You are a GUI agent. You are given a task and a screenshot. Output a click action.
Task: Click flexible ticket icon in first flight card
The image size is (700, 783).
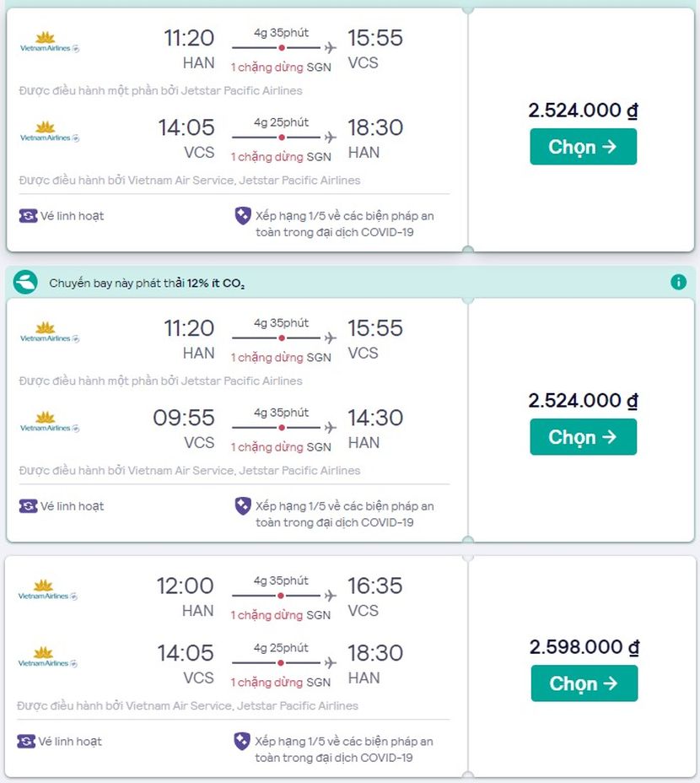[28, 216]
